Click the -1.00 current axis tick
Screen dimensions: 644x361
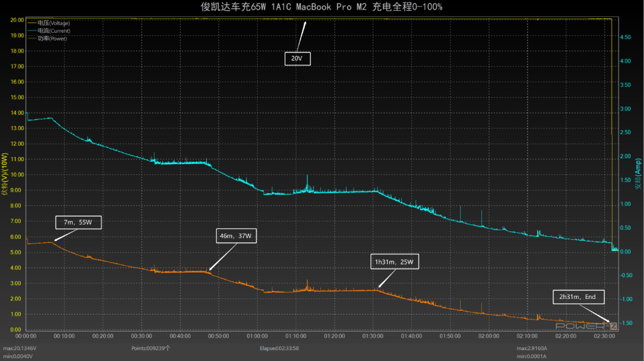[626, 300]
